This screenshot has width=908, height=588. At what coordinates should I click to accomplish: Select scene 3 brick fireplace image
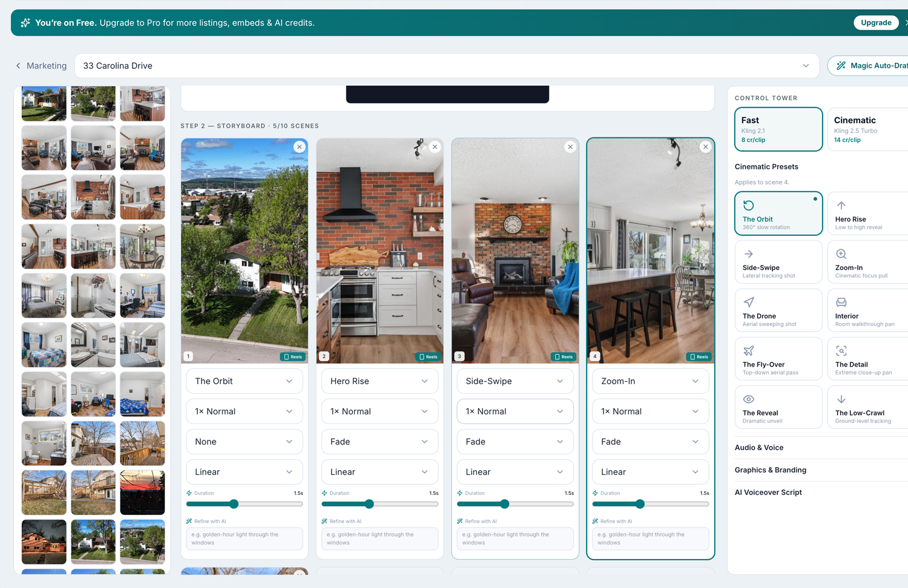515,250
